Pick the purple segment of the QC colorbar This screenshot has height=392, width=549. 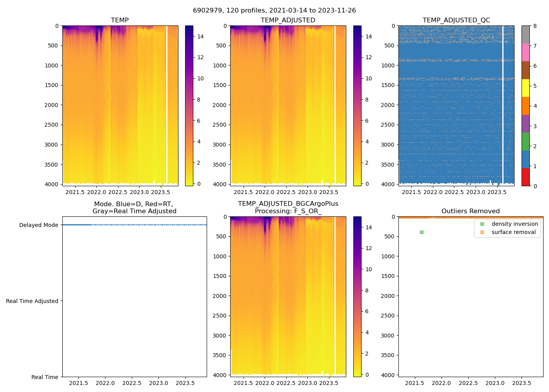(525, 124)
